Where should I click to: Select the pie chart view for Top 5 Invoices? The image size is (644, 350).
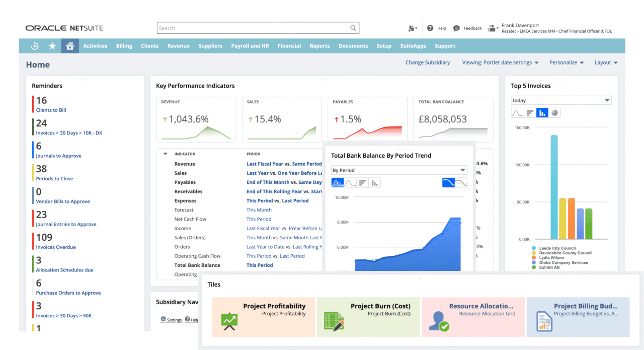point(554,112)
